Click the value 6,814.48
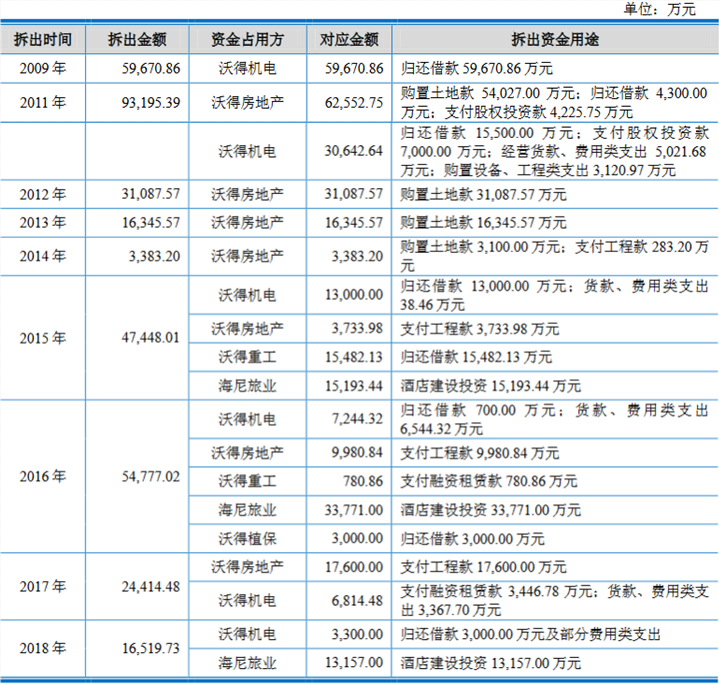Image resolution: width=719 pixels, height=684 pixels. (x=358, y=601)
